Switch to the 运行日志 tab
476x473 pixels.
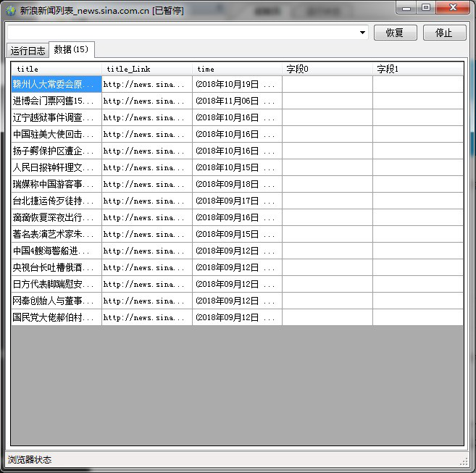tap(28, 51)
